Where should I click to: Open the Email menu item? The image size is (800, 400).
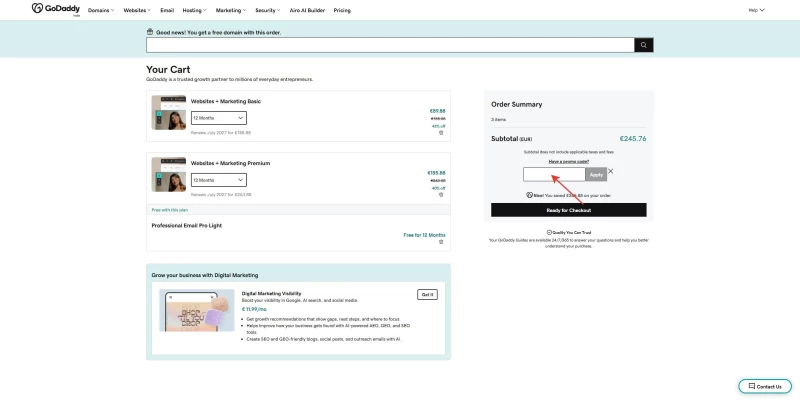167,10
